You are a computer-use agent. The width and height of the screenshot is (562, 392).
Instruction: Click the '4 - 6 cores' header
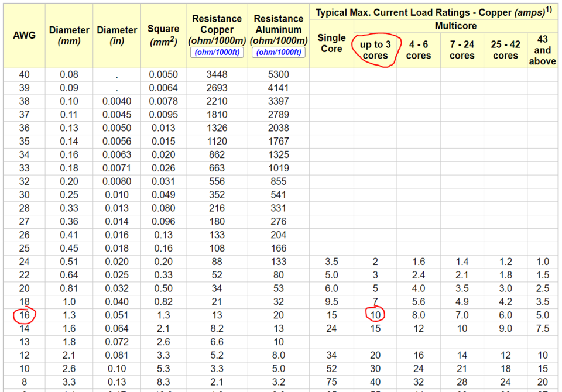[419, 50]
